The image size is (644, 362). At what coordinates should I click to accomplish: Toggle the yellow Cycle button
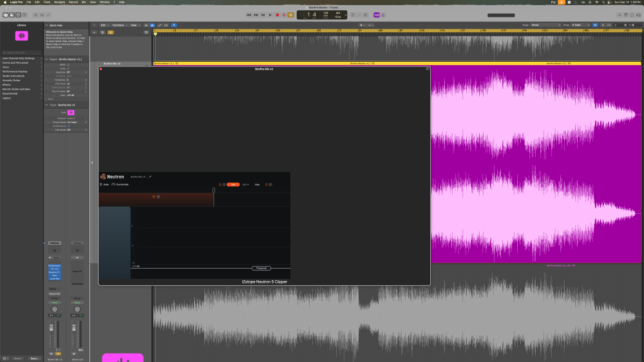[291, 15]
